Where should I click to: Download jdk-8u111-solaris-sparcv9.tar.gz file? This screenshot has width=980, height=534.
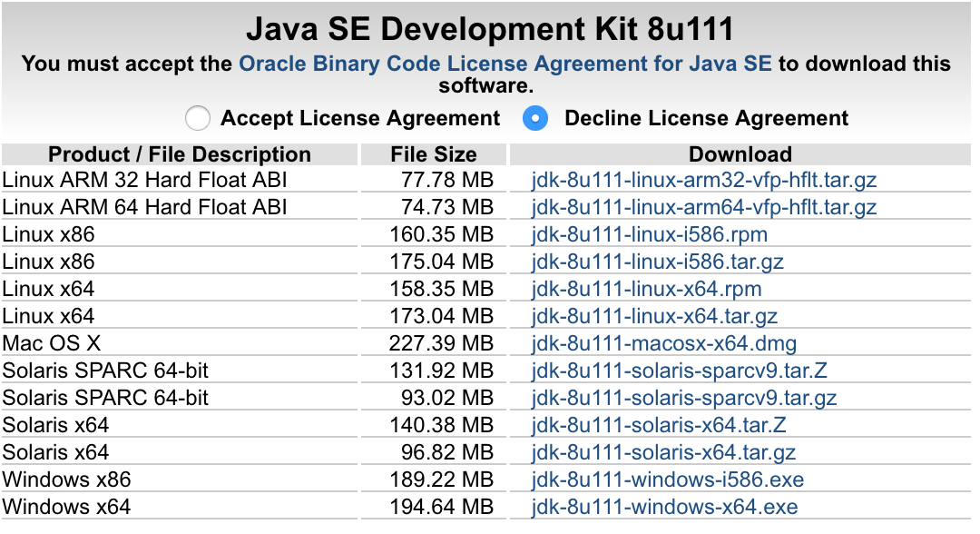(684, 399)
